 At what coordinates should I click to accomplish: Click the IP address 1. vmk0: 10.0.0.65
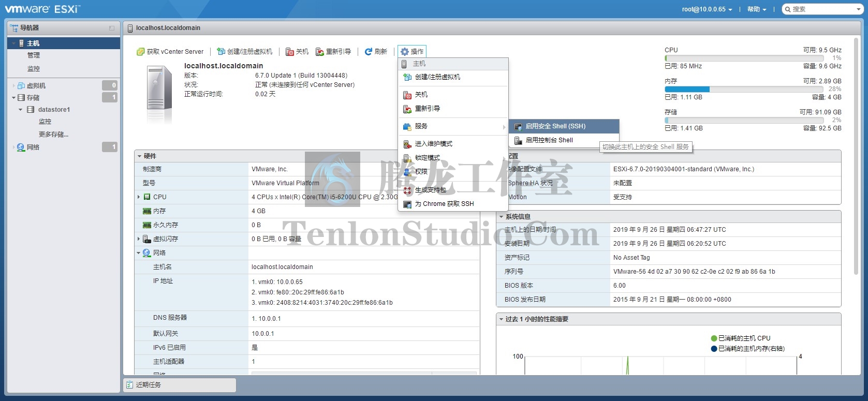click(277, 282)
